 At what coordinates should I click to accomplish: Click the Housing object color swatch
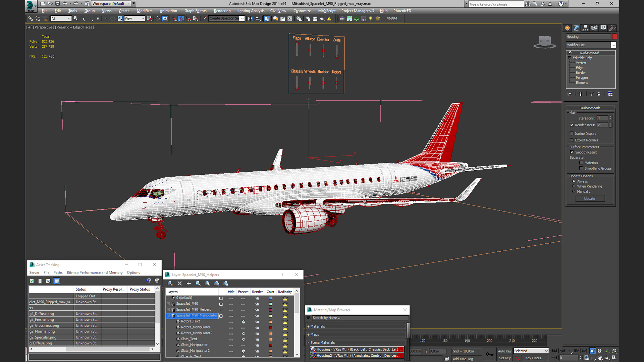pos(614,37)
